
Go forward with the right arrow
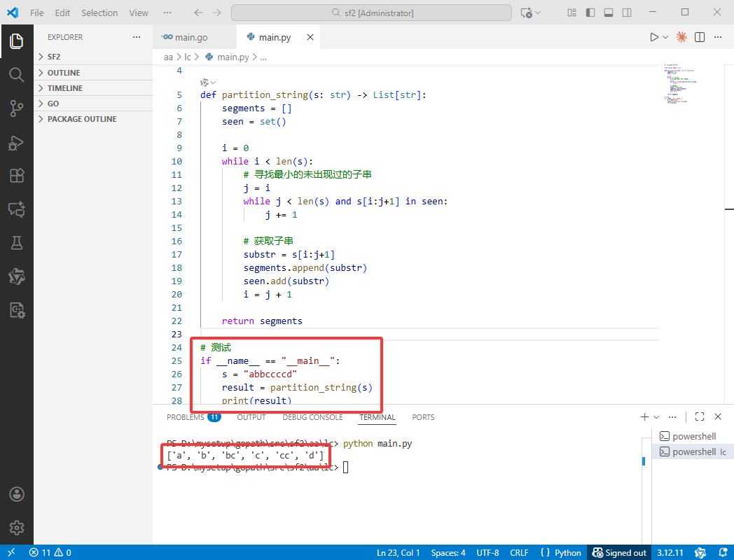coord(216,13)
